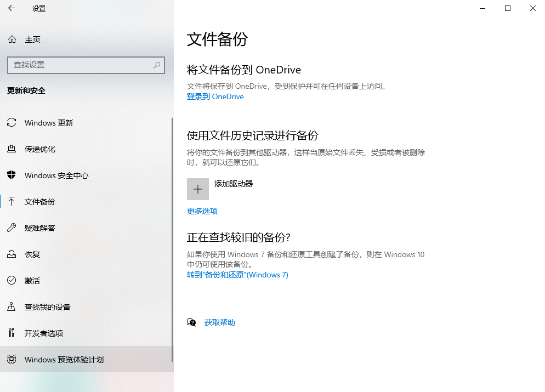Click the Windows 安全中心 shield icon
Screen dimensions: 545x392
click(x=12, y=175)
